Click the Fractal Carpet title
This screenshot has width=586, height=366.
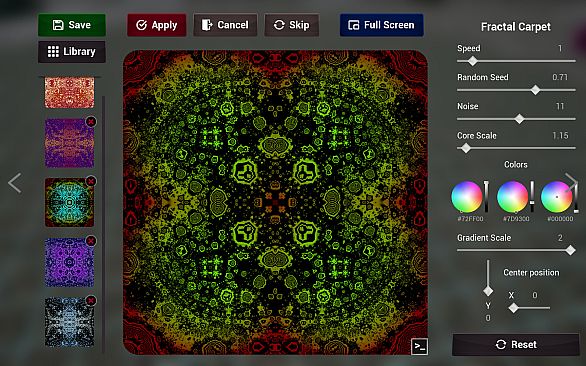click(516, 27)
